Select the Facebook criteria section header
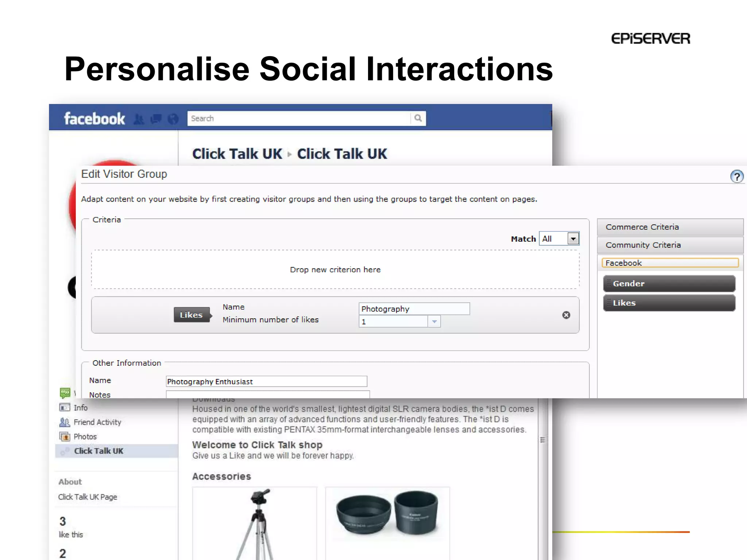Viewport: 747px width, 560px height. click(670, 263)
